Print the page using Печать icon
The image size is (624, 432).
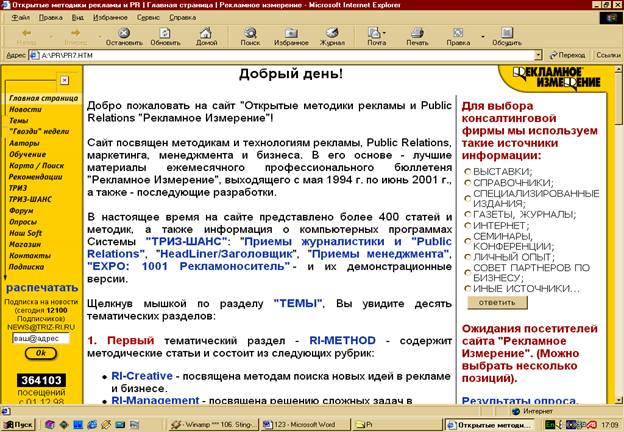[417, 35]
